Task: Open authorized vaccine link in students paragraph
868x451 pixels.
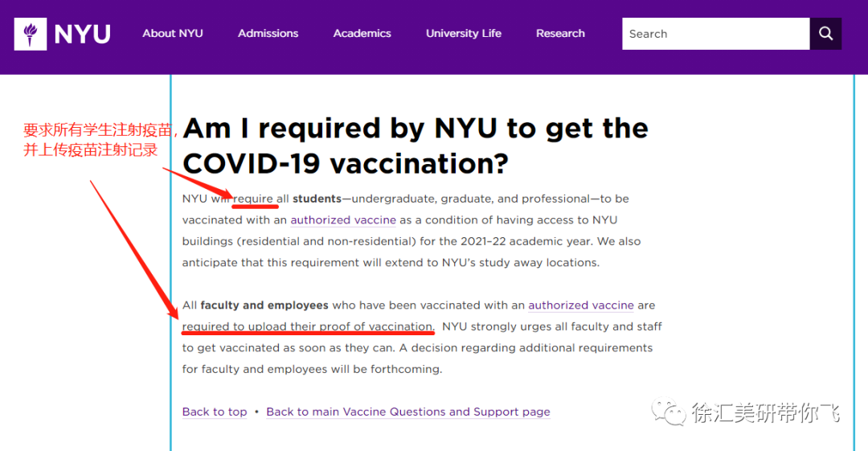Action: [x=343, y=220]
